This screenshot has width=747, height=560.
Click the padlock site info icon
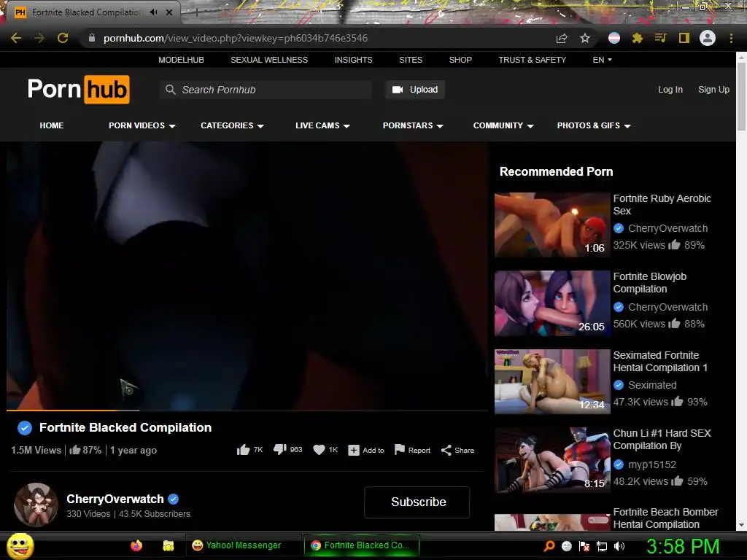[x=92, y=38]
